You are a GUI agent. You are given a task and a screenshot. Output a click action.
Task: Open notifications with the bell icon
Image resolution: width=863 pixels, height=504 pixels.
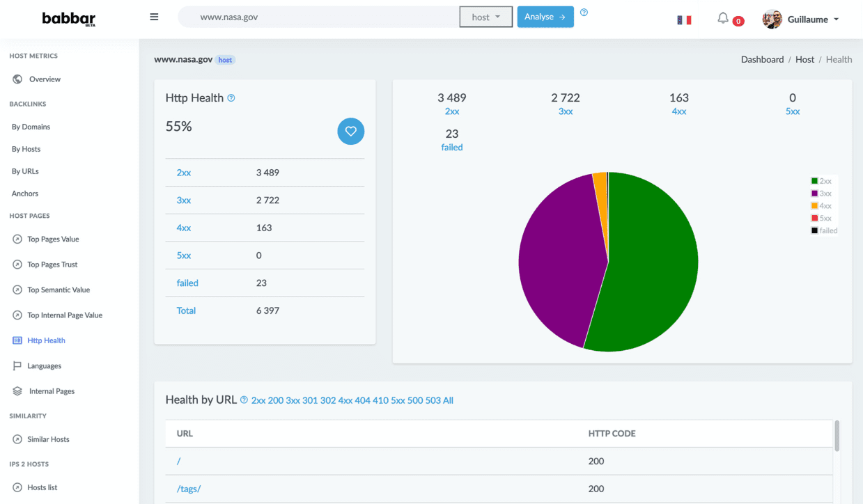coord(722,19)
